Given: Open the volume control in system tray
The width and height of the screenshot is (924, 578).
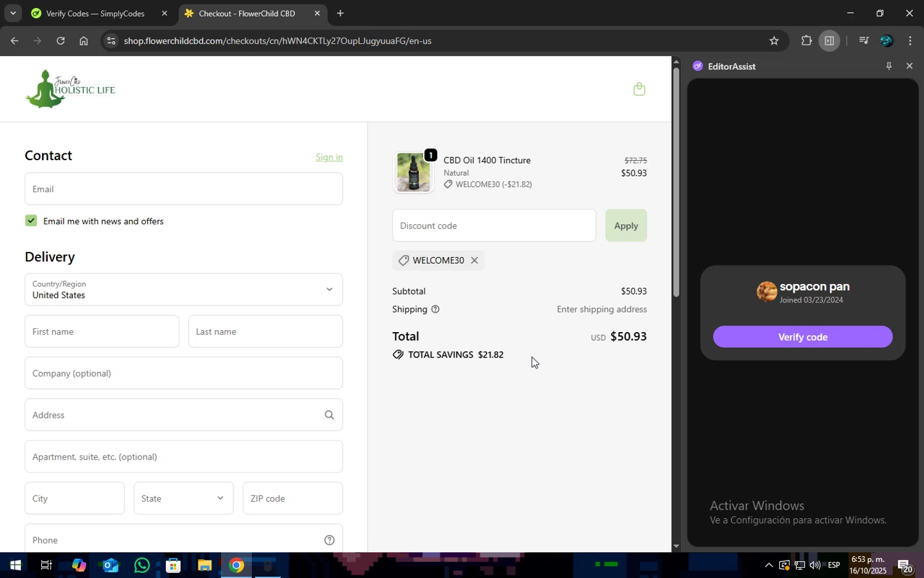Looking at the screenshot, I should 815,566.
